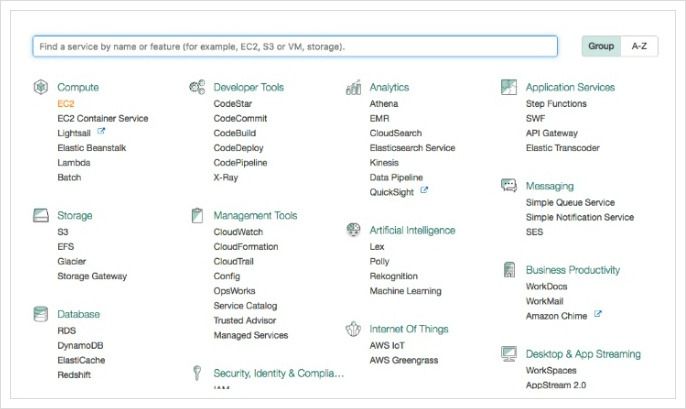Open the Athena service
Image resolution: width=686 pixels, height=409 pixels.
[384, 104]
